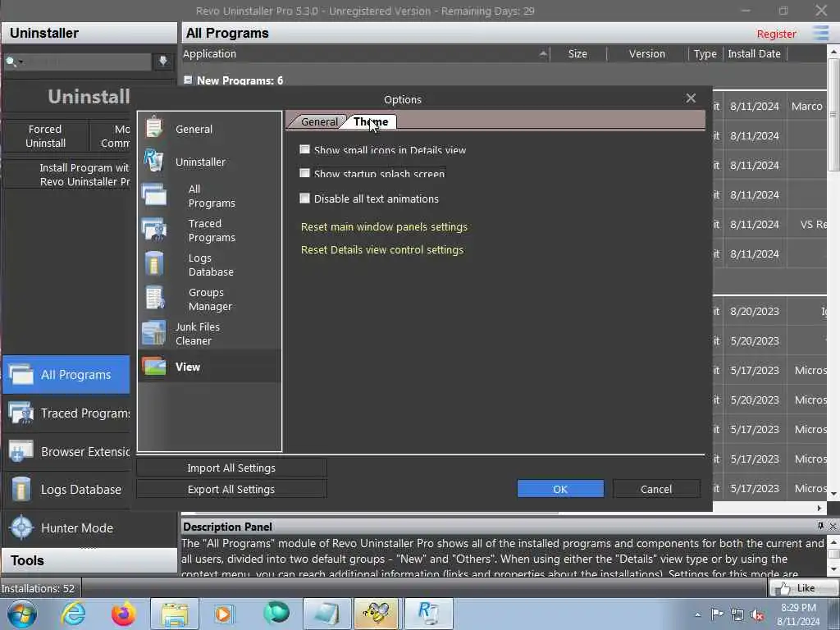Switch to General tab in View options

[319, 121]
